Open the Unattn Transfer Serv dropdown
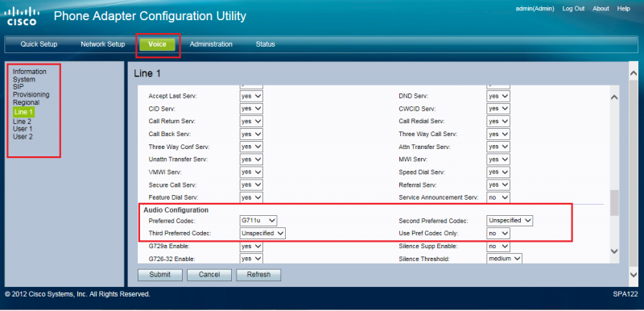 251,160
